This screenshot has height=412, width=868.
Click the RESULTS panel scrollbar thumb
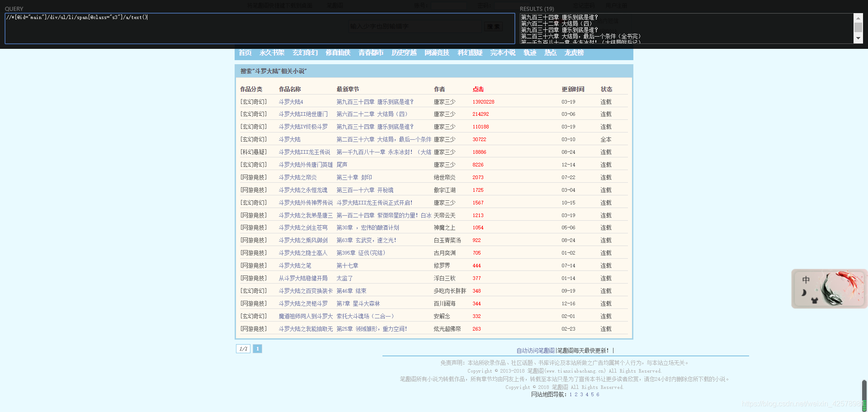click(858, 27)
